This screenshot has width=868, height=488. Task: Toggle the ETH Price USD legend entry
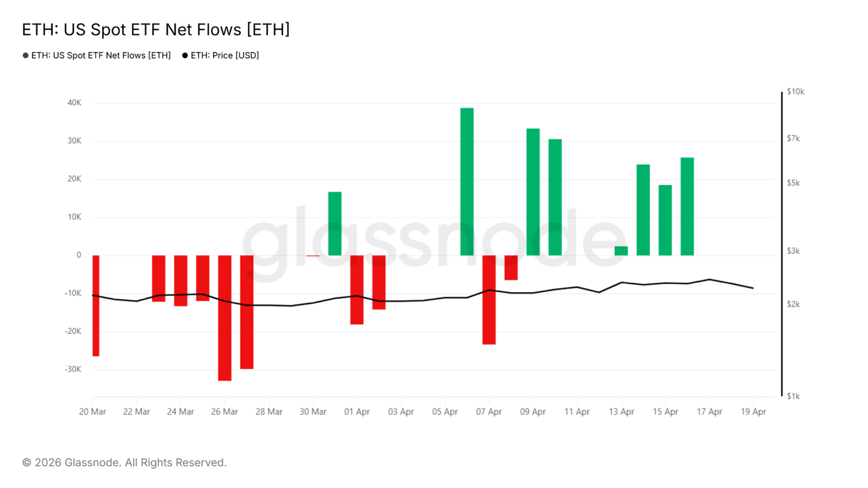coord(220,55)
